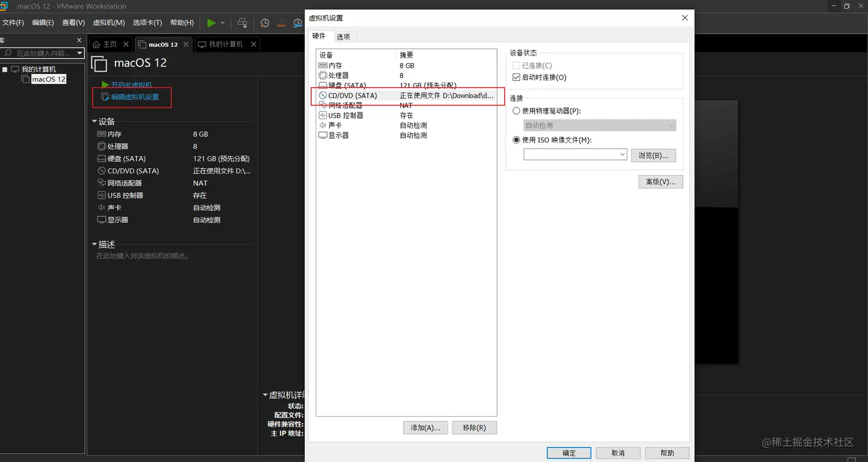
Task: Open the power options dropdown arrow
Action: (x=223, y=23)
